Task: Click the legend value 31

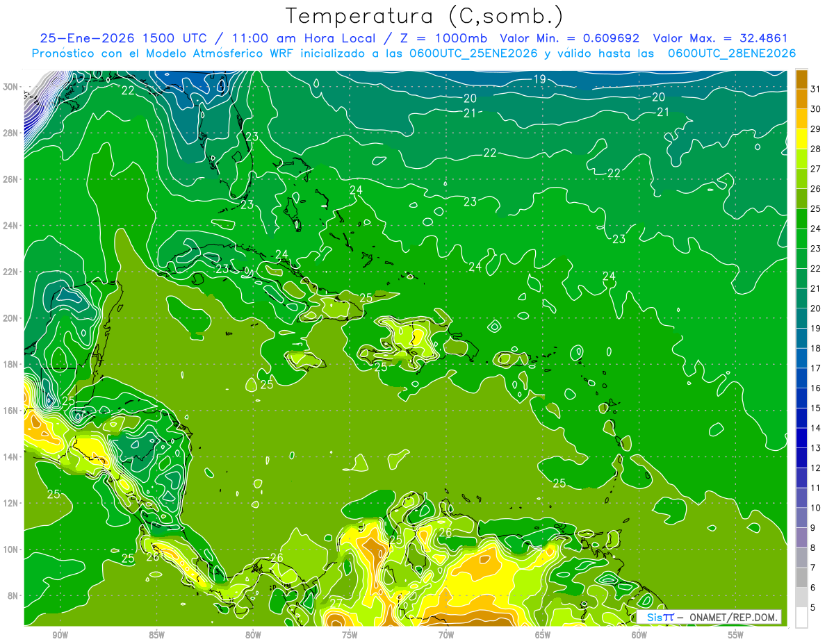Action: 816,89
